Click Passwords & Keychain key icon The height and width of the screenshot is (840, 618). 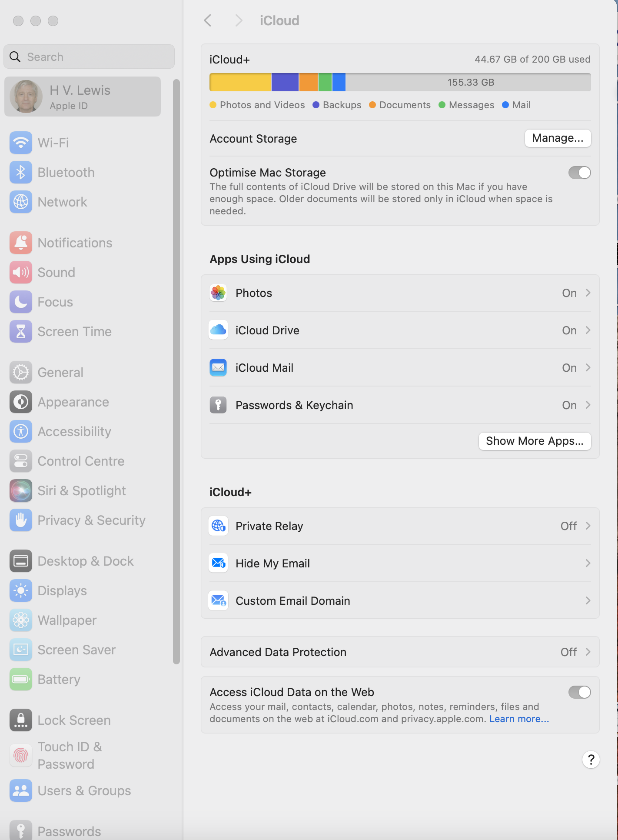click(x=218, y=405)
